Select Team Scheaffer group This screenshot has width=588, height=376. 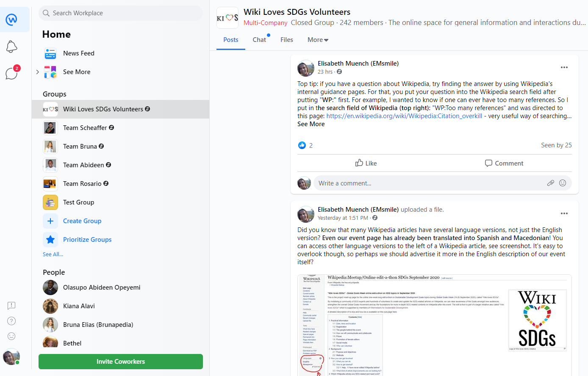coord(85,128)
